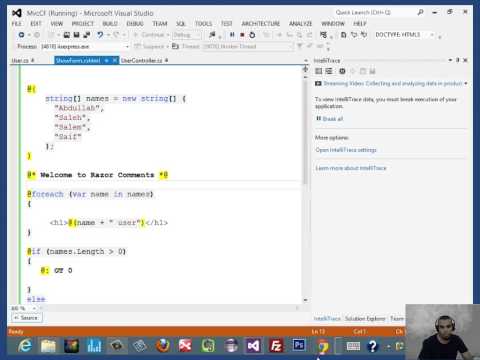The height and width of the screenshot is (360, 480).
Task: Open the Undo history dropdown arrow
Action: point(108,35)
